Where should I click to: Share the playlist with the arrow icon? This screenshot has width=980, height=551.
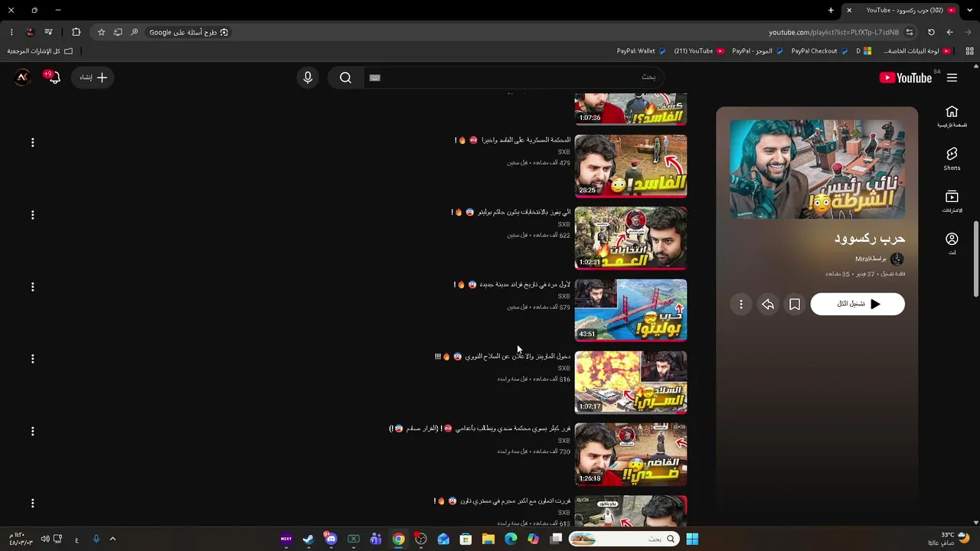[768, 305]
